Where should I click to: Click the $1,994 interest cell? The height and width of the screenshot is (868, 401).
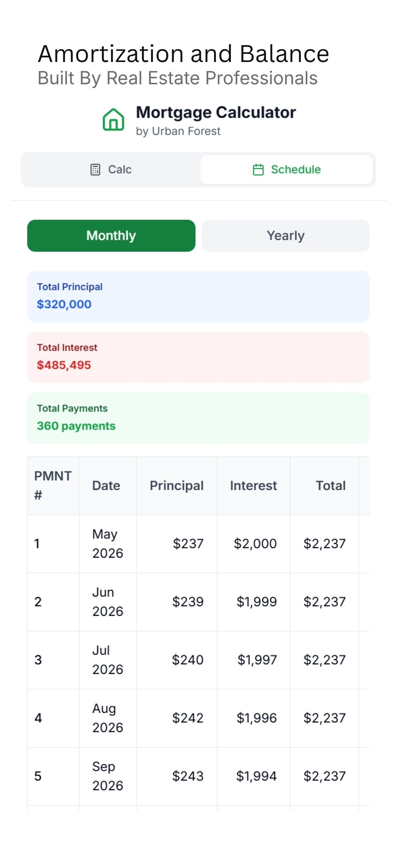coord(253,776)
